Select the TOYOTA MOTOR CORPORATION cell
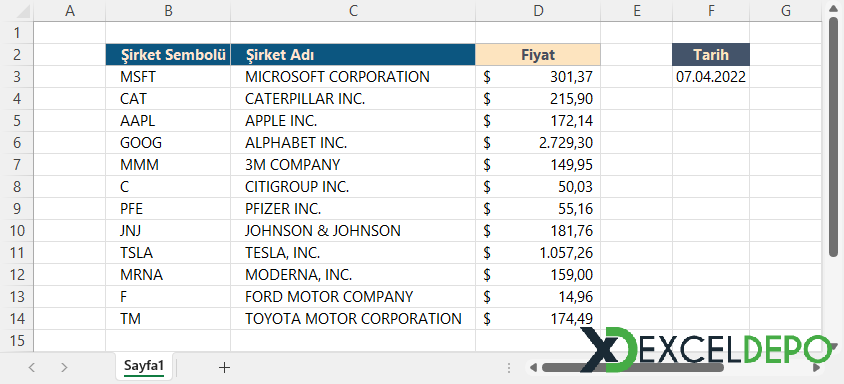Viewport: 844px width, 384px height. [x=353, y=319]
